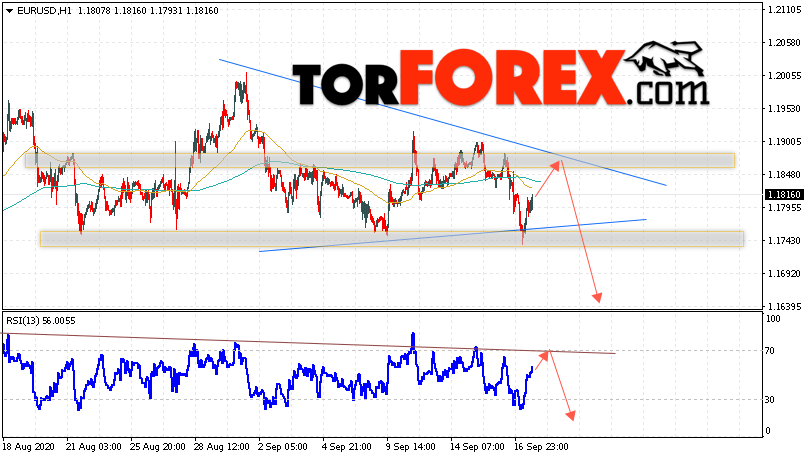Select price level 1.16920 on the scale

784,274
